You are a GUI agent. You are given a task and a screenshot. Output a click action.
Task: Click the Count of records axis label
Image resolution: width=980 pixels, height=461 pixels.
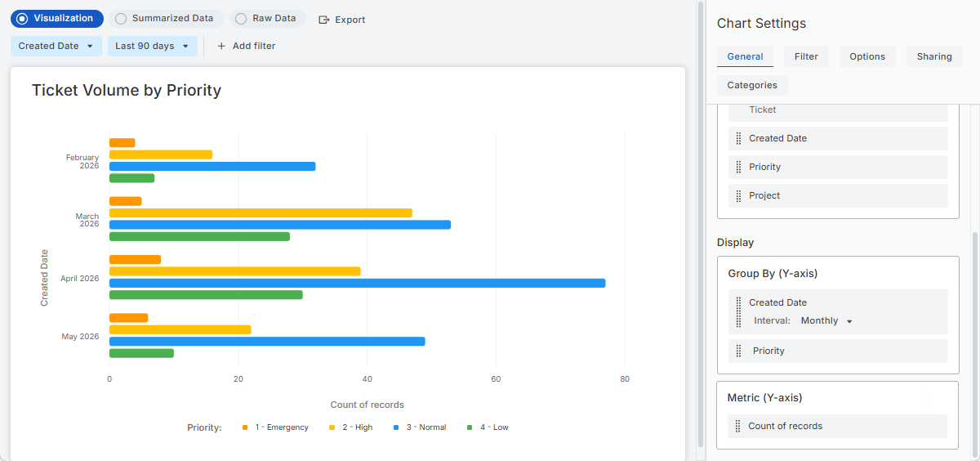pos(367,405)
